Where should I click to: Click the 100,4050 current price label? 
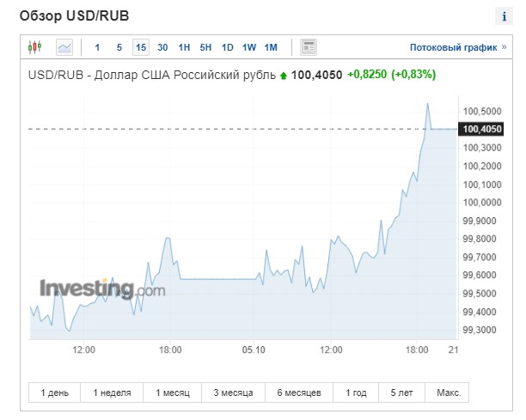[x=481, y=129]
